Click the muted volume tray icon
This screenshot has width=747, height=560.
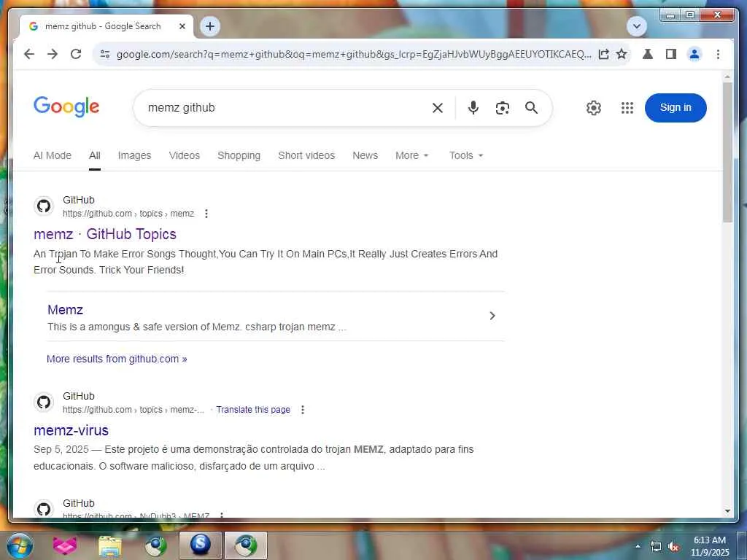[673, 547]
